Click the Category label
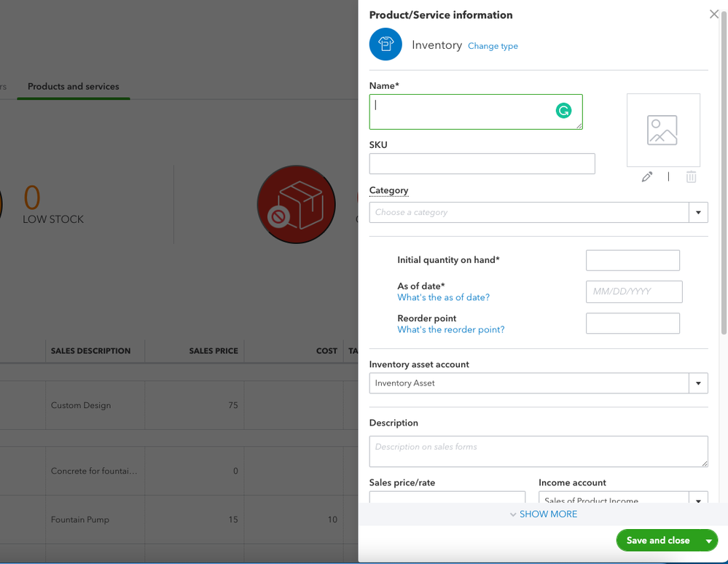728x564 pixels. [x=388, y=190]
